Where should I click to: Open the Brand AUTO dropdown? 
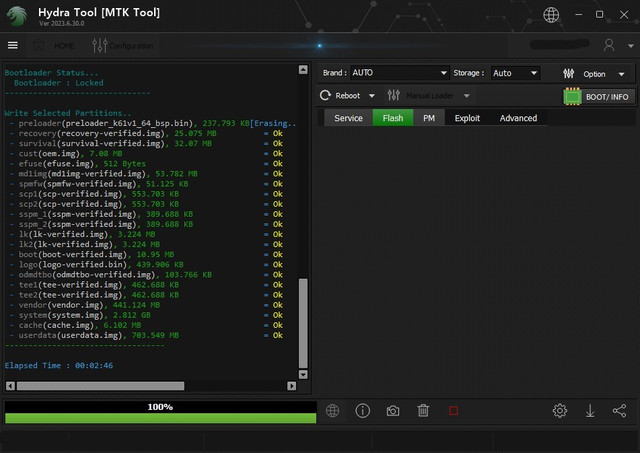pos(400,73)
